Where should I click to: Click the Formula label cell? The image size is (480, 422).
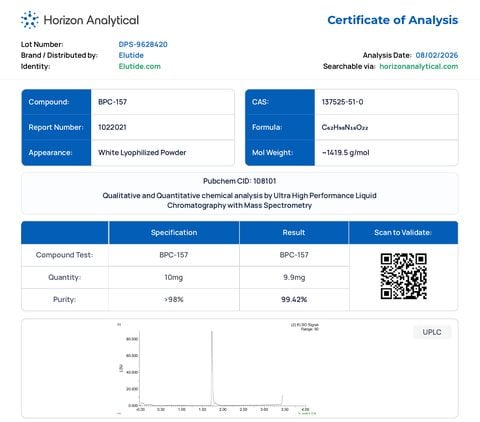[280, 127]
